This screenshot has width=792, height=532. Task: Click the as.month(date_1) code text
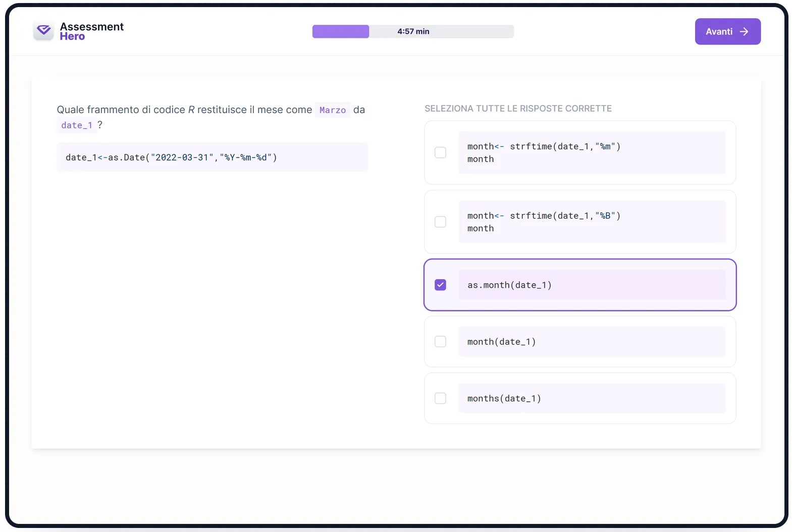click(509, 285)
